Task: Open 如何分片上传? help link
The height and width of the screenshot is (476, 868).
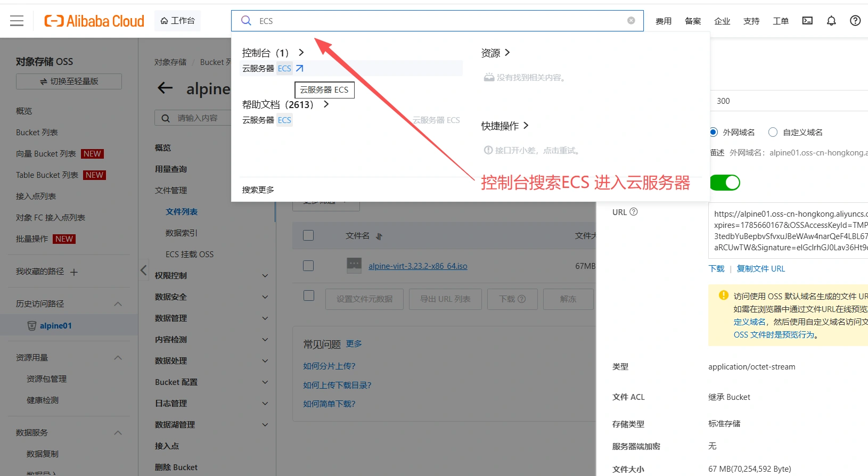Action: 329,366
